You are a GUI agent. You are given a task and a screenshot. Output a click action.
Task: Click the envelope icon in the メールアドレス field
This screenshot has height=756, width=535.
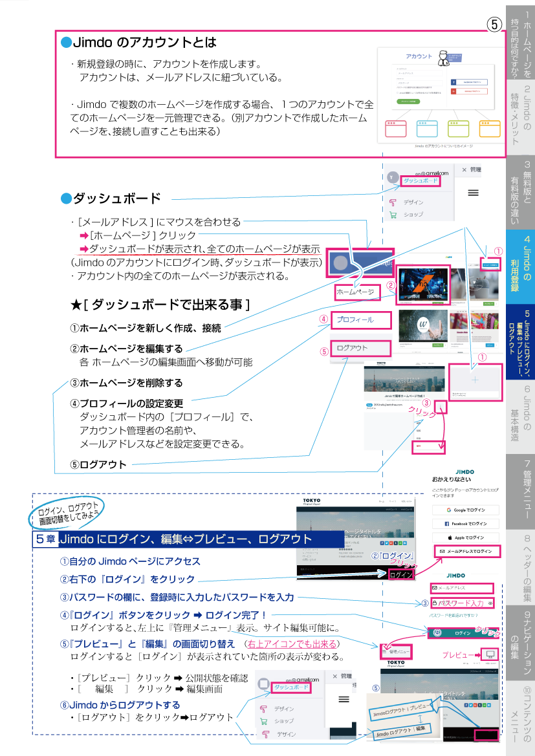tap(434, 588)
